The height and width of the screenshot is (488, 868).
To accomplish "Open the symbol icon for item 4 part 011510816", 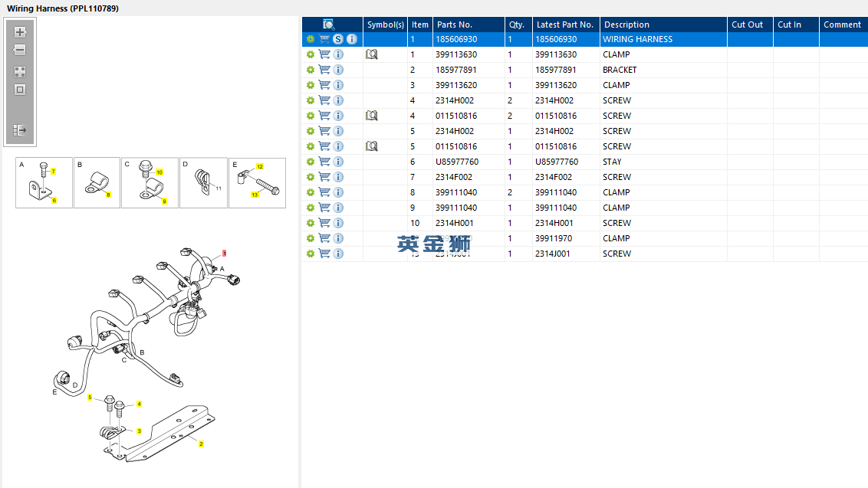I will click(371, 116).
